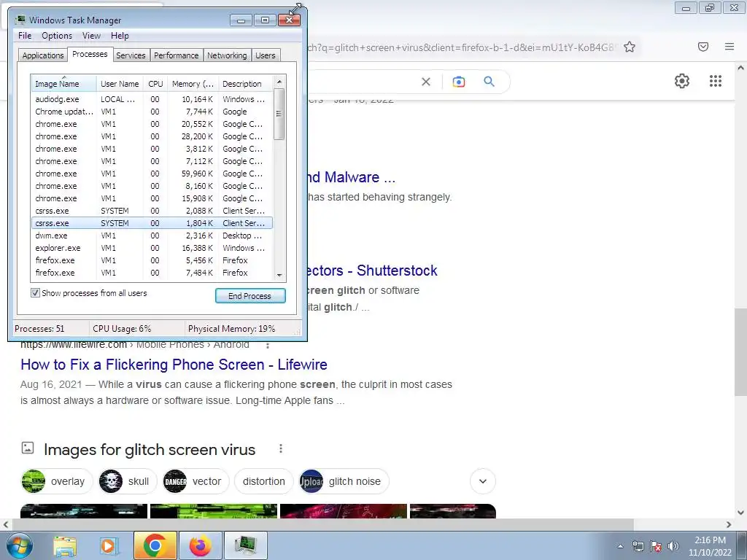Launch Windows Media Player from taskbar

click(109, 545)
